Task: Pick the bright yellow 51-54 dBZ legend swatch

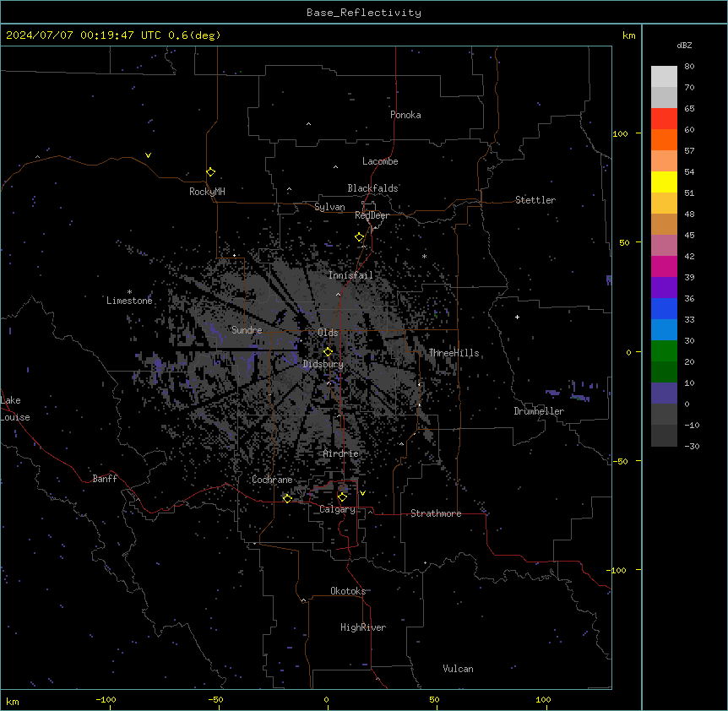Action: 664,182
